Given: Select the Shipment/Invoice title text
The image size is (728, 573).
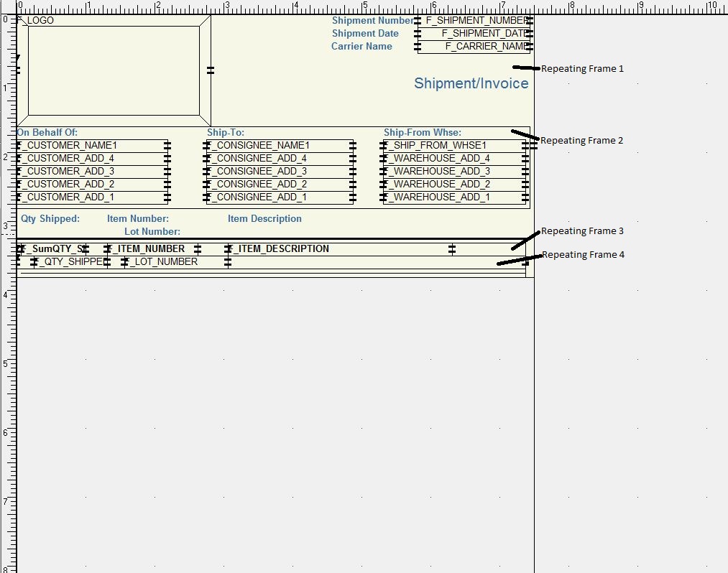Looking at the screenshot, I should click(x=471, y=83).
